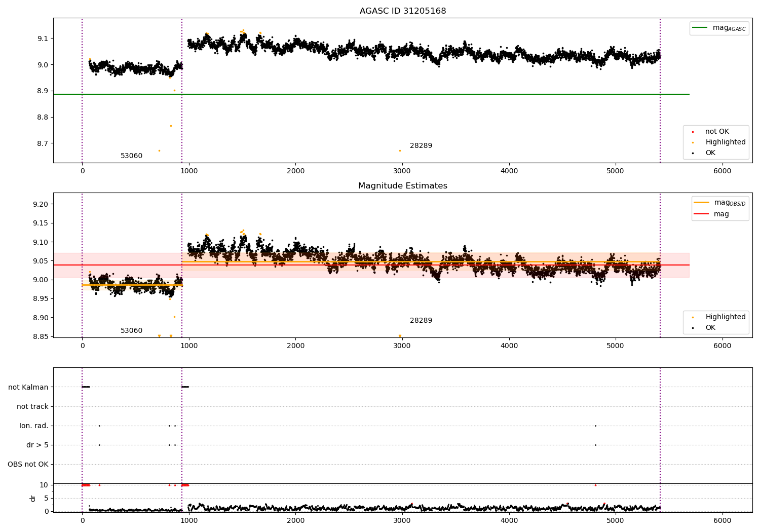Click the 9.1 y-axis tick label
760x532 pixels.
pos(43,39)
